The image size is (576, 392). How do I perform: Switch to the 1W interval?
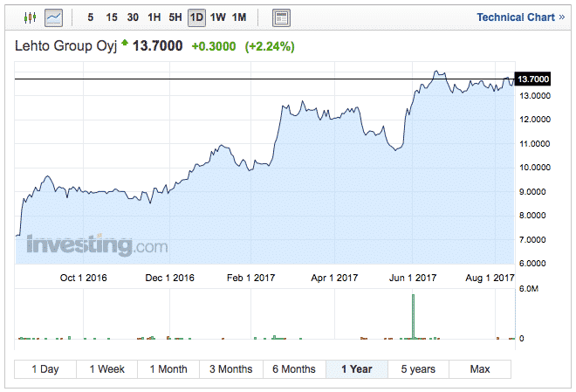click(x=217, y=17)
